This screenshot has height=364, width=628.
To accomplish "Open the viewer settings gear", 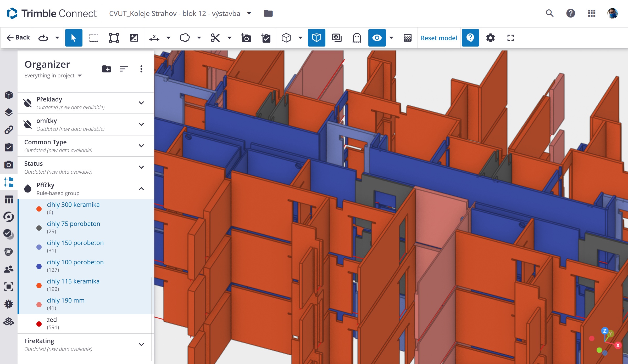I will (490, 38).
